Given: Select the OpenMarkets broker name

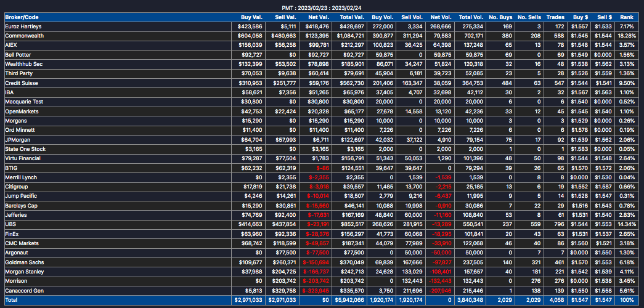Looking at the screenshot, I should [x=20, y=111].
